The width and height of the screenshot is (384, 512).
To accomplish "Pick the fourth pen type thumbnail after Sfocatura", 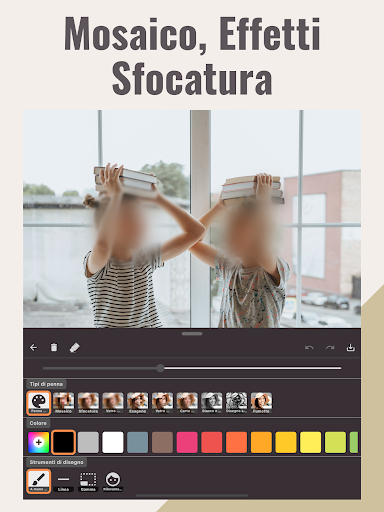I will point(187,403).
